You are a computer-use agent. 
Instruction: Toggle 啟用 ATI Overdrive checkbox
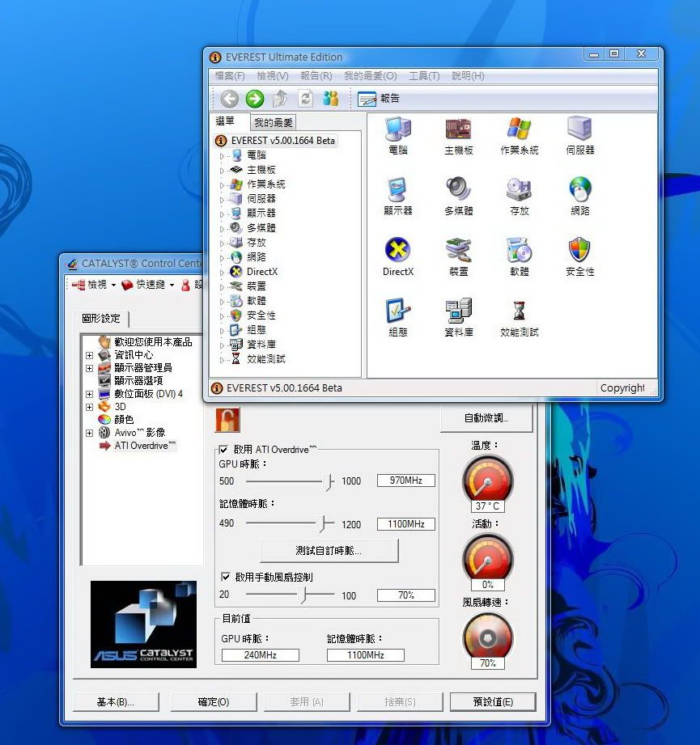(224, 450)
